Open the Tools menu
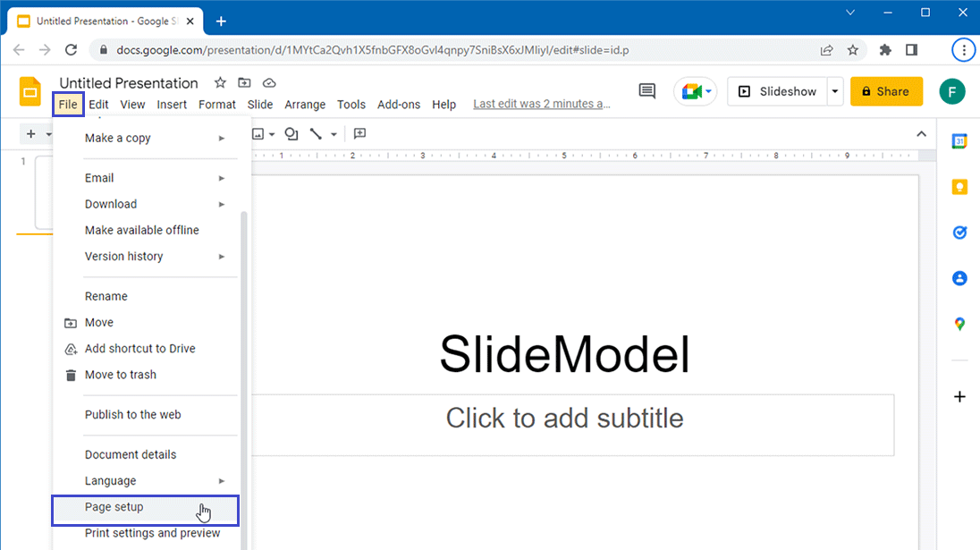 click(351, 104)
